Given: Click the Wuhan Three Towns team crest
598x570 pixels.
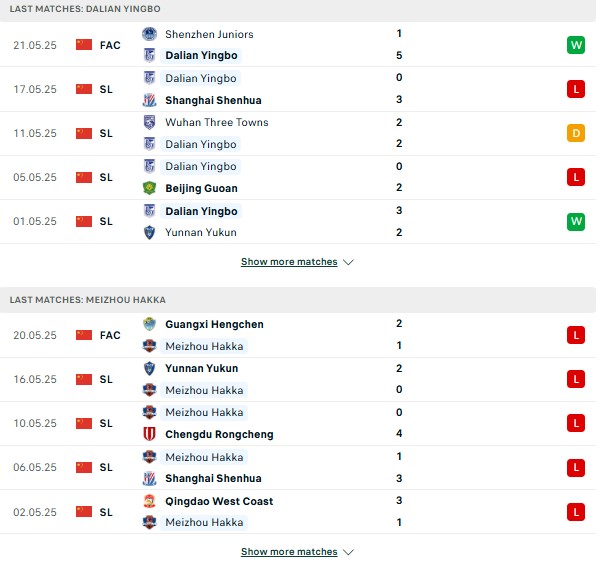Looking at the screenshot, I should [x=149, y=122].
